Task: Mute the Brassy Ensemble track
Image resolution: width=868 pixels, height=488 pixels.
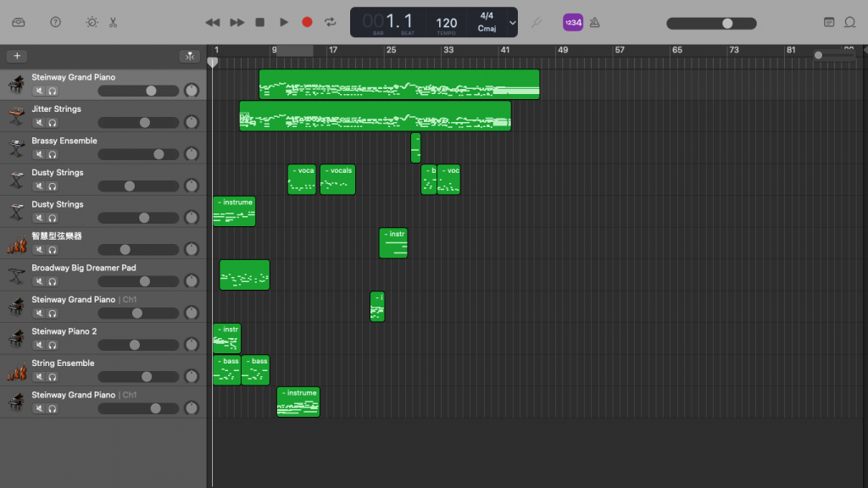Action: 38,154
